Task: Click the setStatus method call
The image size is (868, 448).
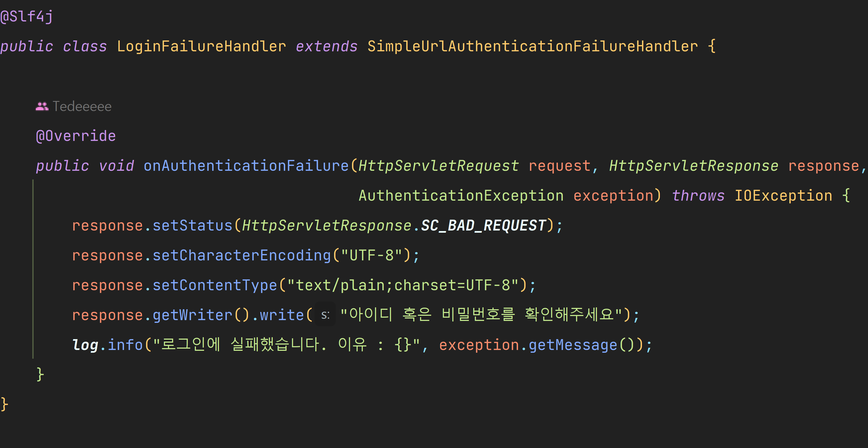Action: click(x=193, y=226)
